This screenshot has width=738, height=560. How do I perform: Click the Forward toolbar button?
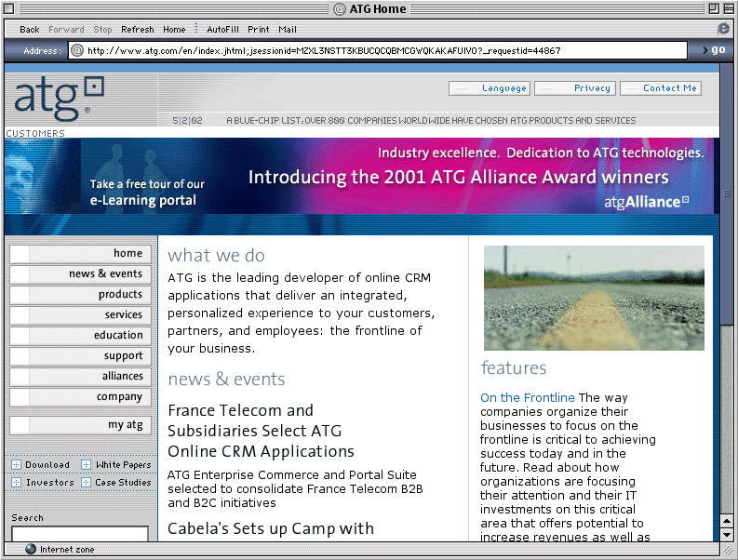(66, 30)
